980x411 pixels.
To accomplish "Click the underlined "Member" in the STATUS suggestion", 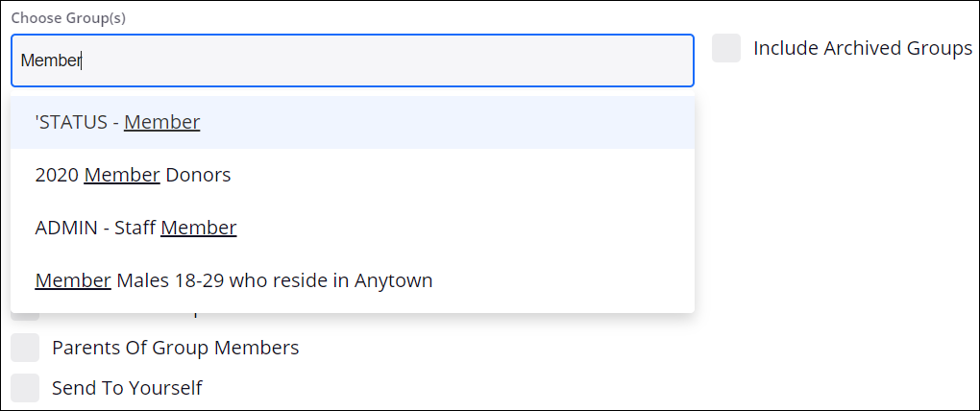I will [x=161, y=123].
